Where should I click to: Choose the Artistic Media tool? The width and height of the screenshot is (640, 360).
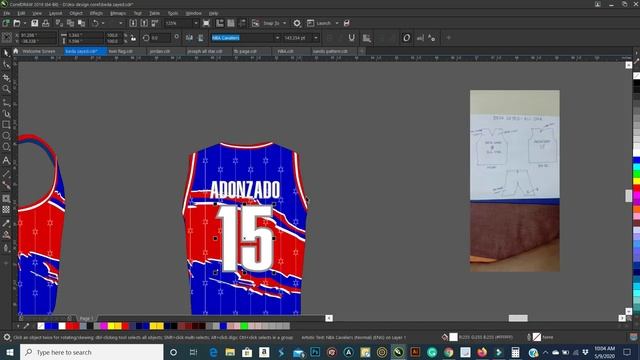(x=6, y=113)
